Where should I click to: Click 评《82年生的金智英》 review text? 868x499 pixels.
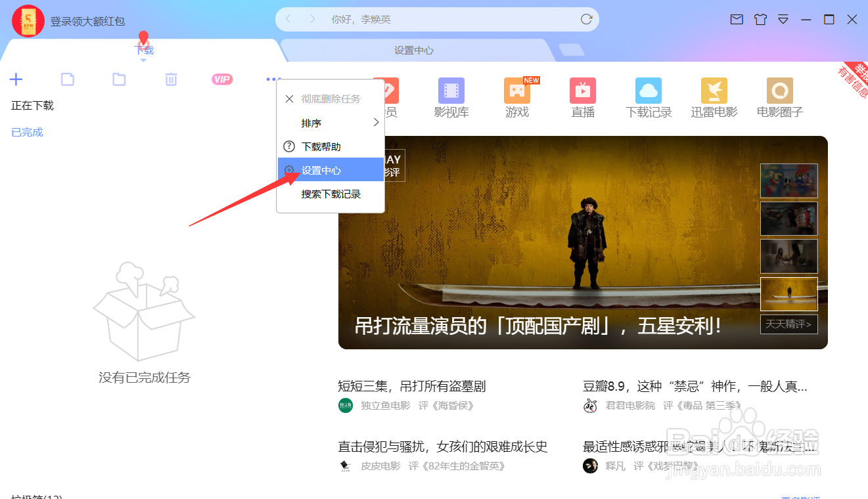[457, 466]
